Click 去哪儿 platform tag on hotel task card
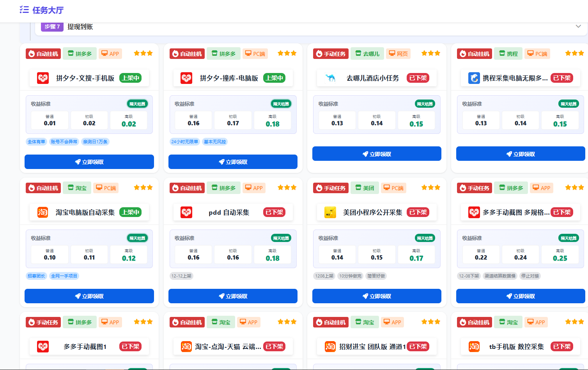The height and width of the screenshot is (370, 588). pyautogui.click(x=367, y=54)
